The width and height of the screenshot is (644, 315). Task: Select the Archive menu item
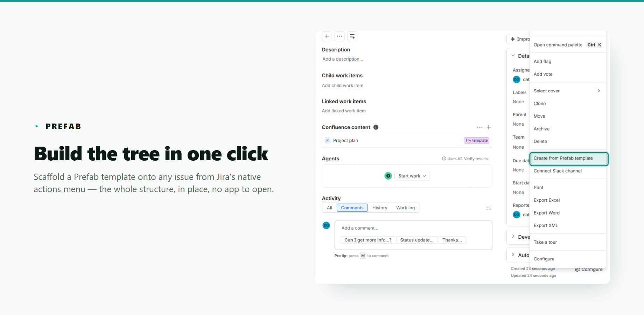click(568, 129)
